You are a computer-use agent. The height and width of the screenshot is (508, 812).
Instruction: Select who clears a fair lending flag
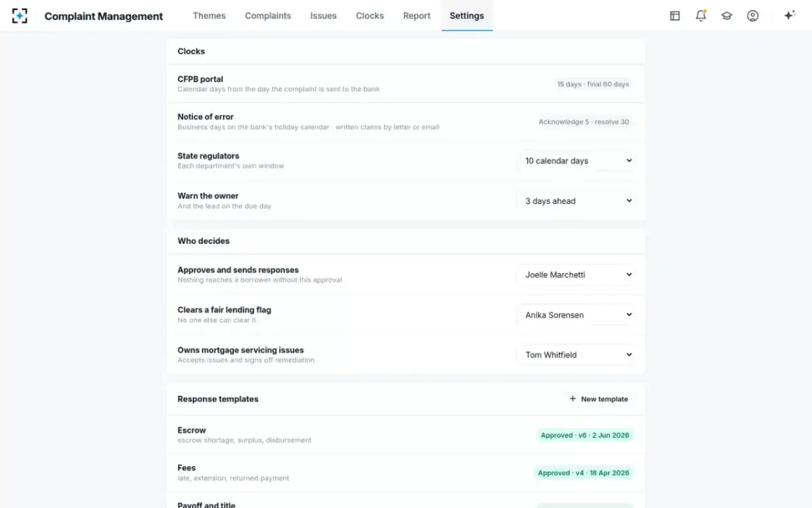click(577, 315)
